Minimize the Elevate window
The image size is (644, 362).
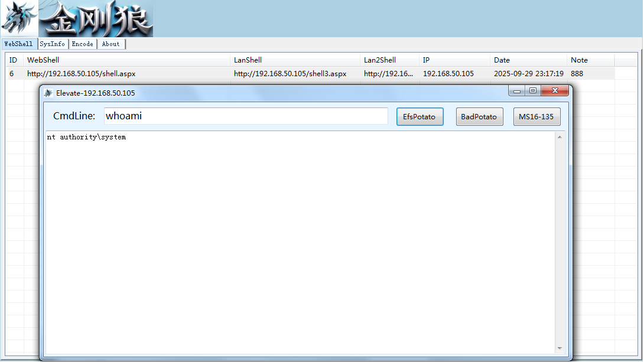click(517, 91)
